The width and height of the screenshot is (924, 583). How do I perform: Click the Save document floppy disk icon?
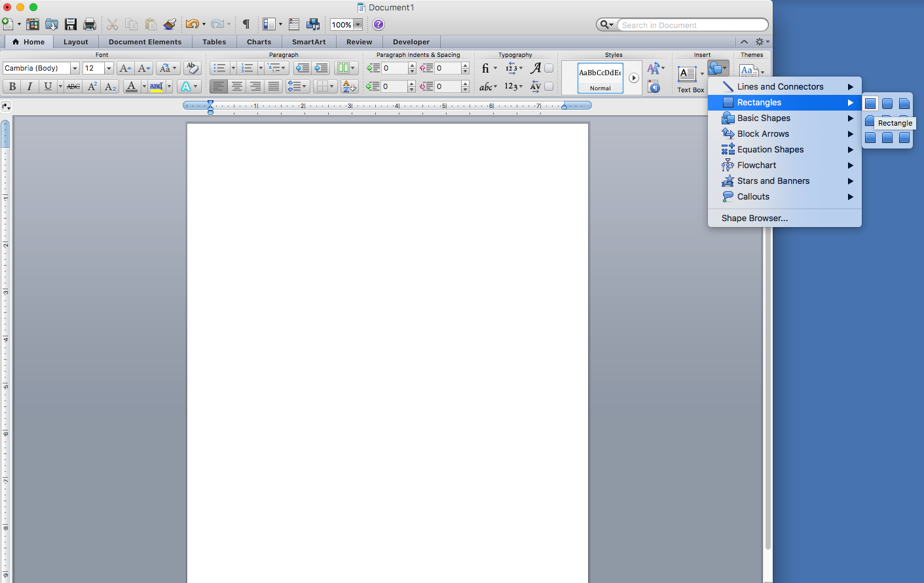pos(71,25)
